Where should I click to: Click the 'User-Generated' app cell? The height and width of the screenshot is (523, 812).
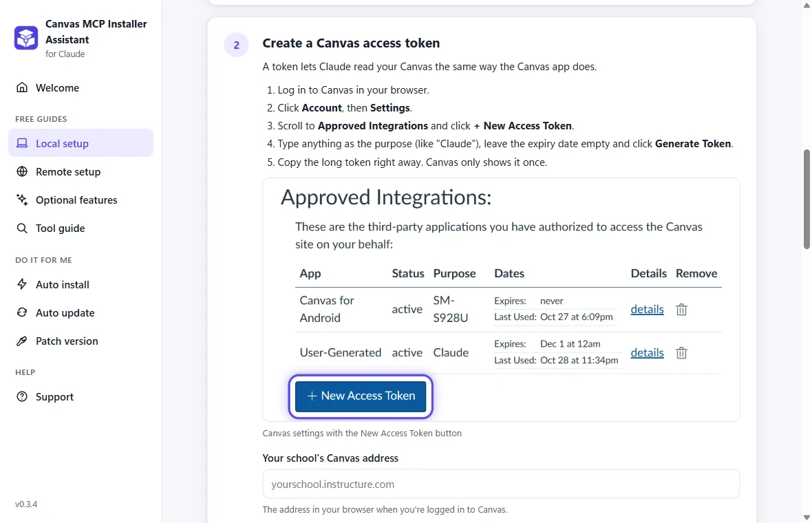pyautogui.click(x=340, y=352)
